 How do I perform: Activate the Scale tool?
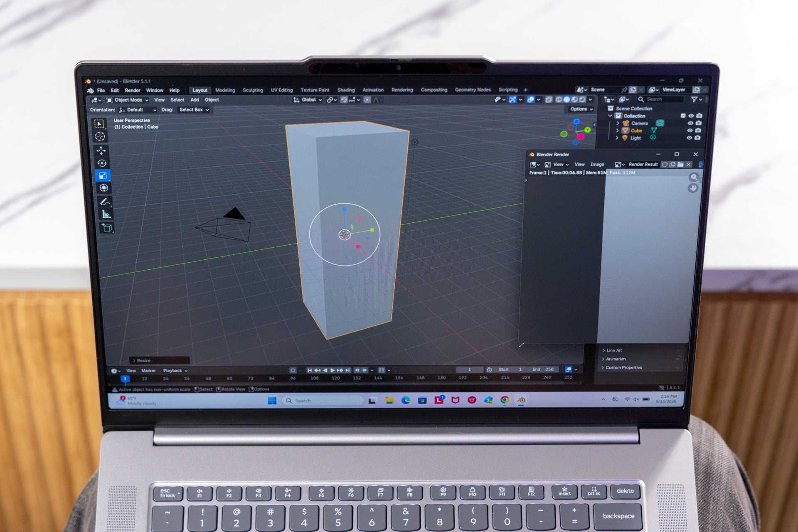coord(103,175)
